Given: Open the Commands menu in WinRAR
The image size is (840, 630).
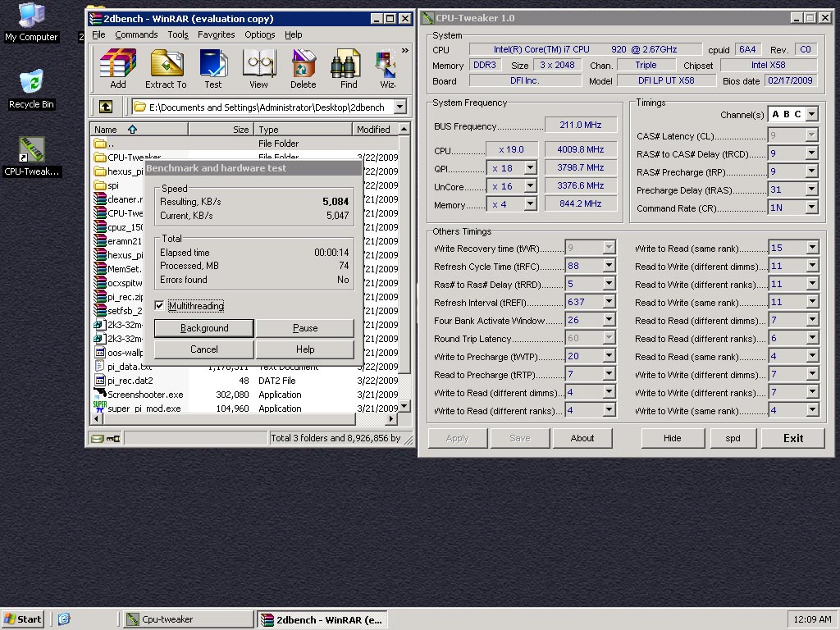Looking at the screenshot, I should (x=136, y=34).
